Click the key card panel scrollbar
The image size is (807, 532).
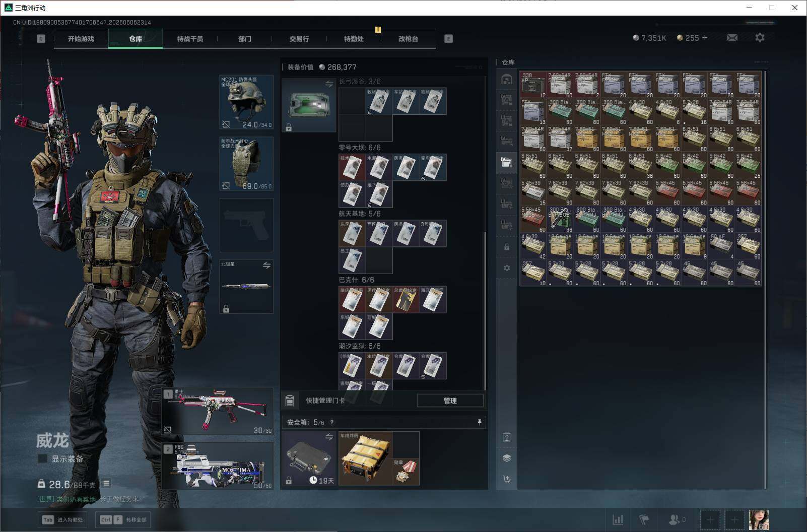485,310
